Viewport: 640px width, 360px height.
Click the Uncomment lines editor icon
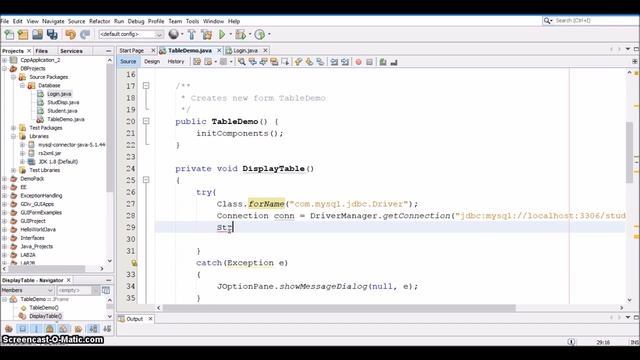pos(394,62)
